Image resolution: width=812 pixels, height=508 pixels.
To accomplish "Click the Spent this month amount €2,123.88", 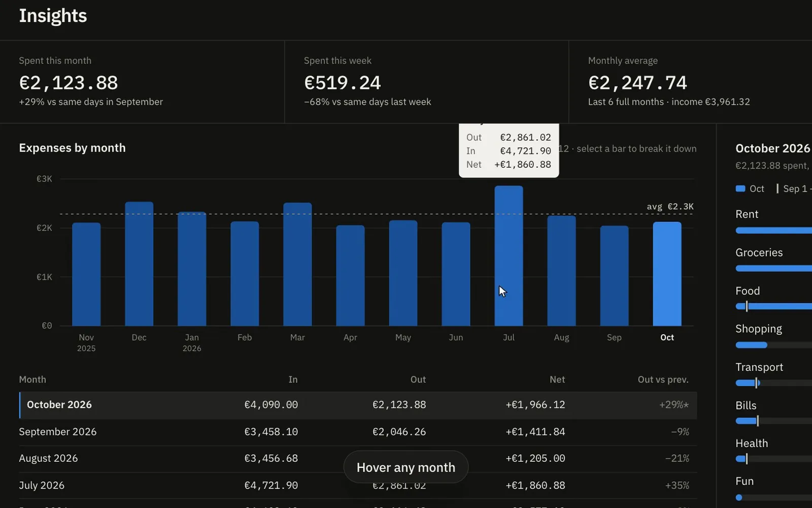I will [x=69, y=82].
